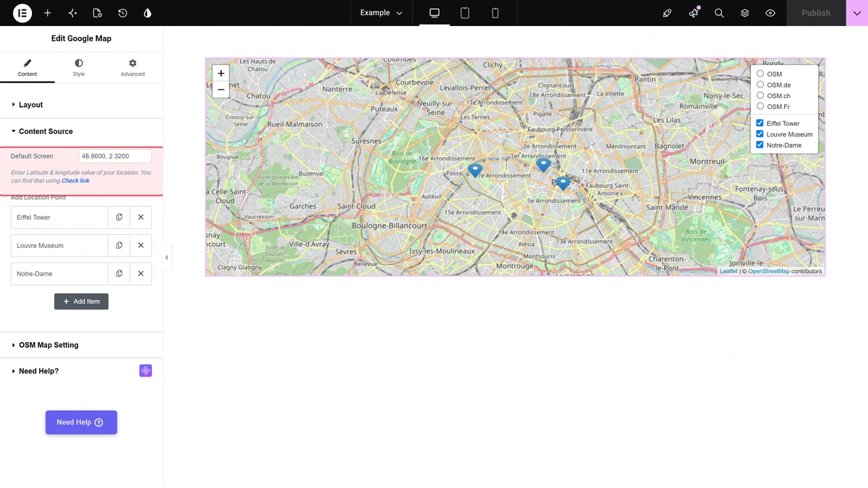Open the revision History icon
The image size is (868, 488).
click(122, 13)
